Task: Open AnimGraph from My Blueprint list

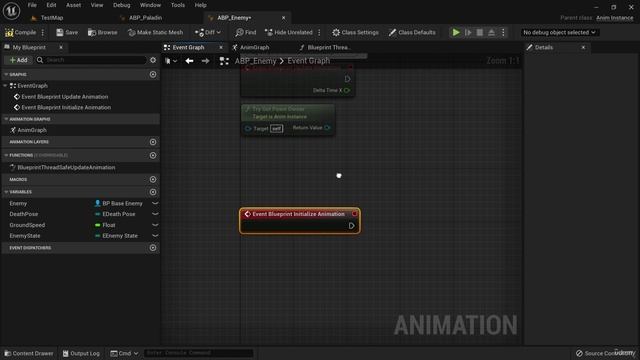Action: (x=31, y=130)
